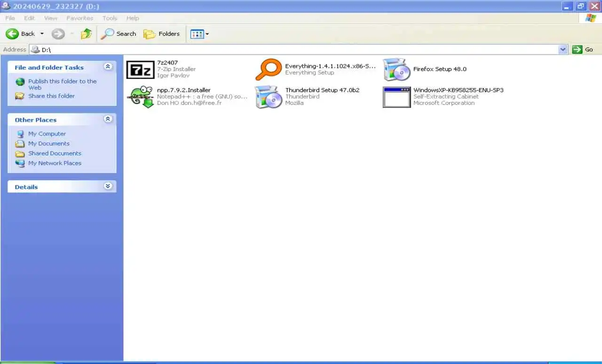
Task: Toggle the Folders pane button
Action: click(162, 34)
